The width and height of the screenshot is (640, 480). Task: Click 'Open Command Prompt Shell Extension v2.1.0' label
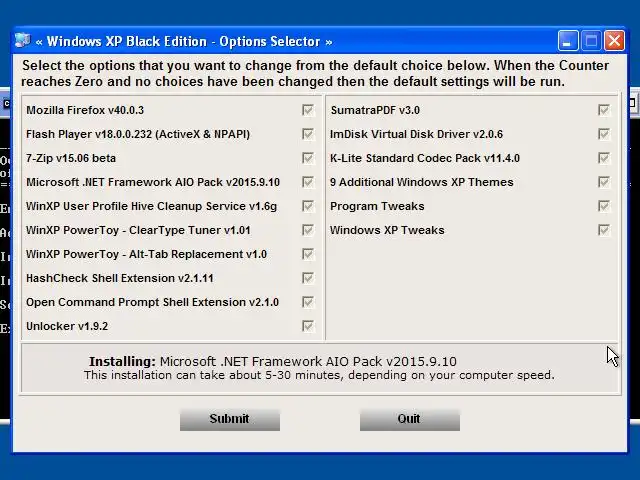(x=153, y=302)
